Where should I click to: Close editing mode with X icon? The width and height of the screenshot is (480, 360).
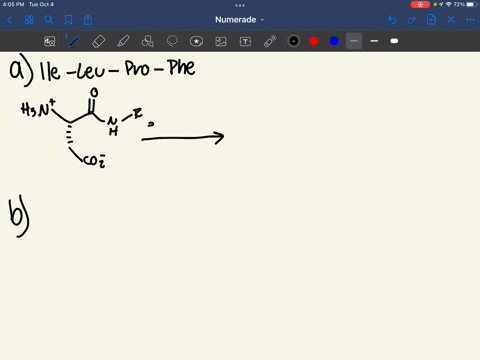point(451,20)
